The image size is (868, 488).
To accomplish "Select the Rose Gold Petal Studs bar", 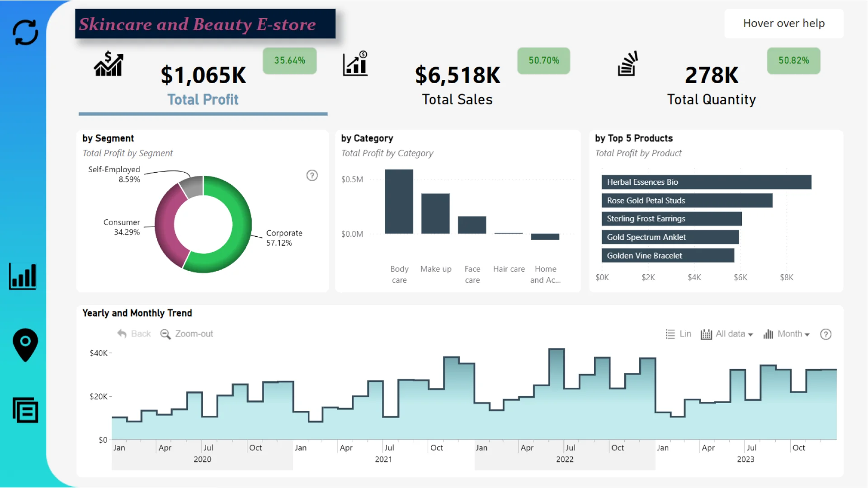I will click(687, 201).
